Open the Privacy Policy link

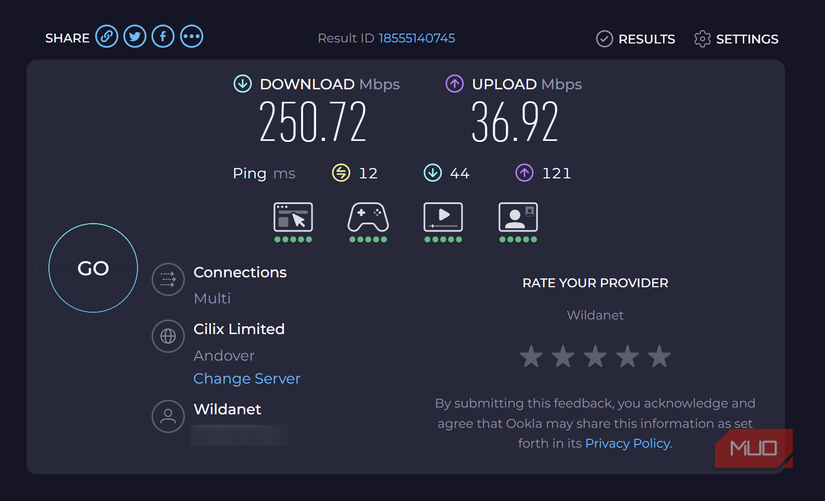point(628,443)
